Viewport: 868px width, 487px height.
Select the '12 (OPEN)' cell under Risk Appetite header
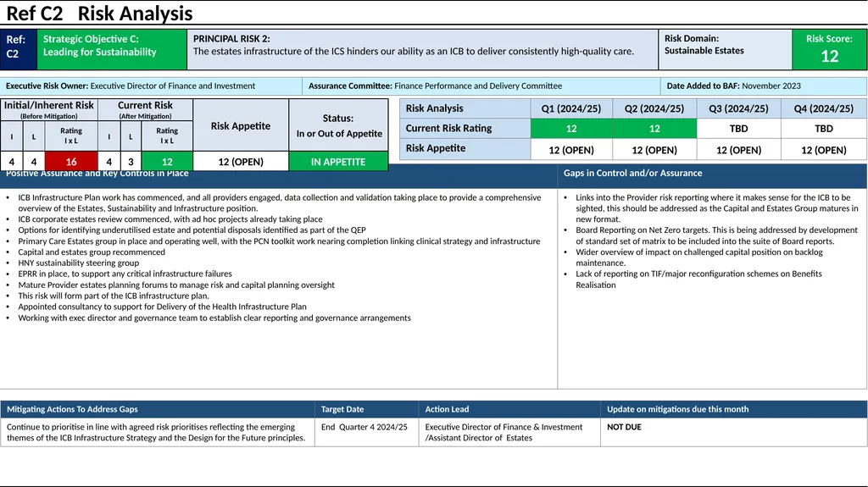240,162
